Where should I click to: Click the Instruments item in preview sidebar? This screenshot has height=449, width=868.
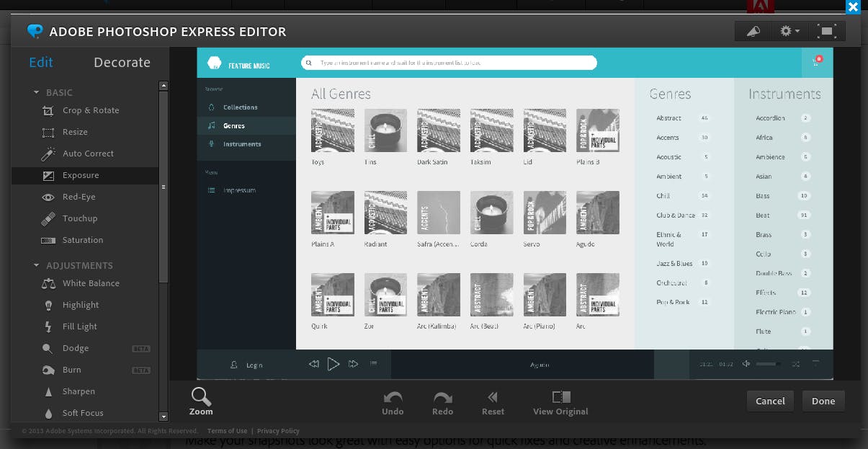(x=246, y=144)
